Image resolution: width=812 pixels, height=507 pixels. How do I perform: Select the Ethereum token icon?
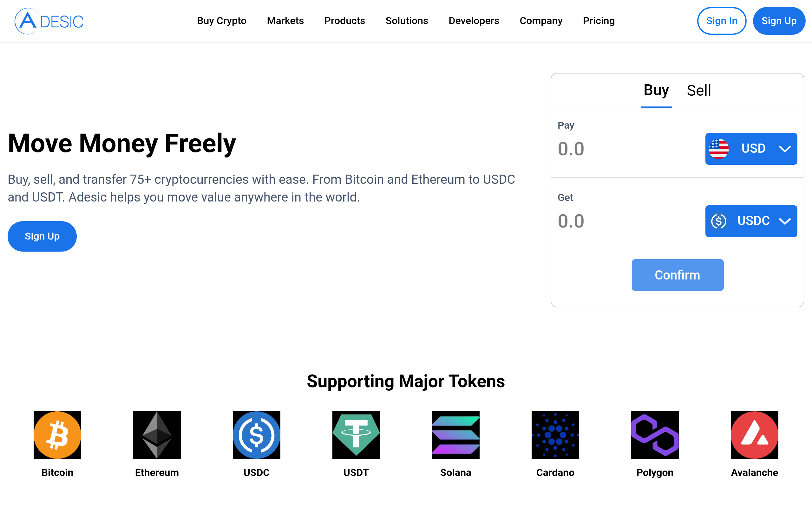coord(157,435)
